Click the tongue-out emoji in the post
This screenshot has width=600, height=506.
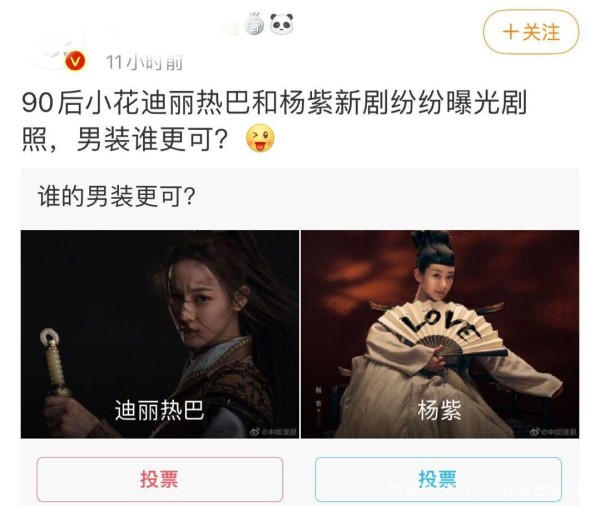click(x=260, y=138)
